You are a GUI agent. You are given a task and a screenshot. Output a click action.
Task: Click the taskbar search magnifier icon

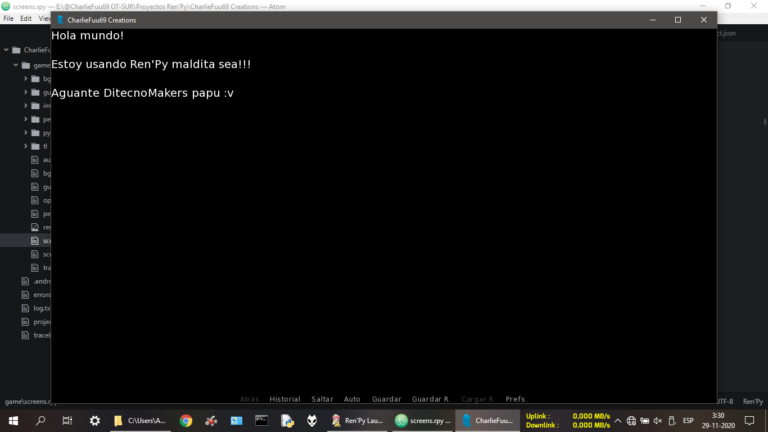(41, 421)
